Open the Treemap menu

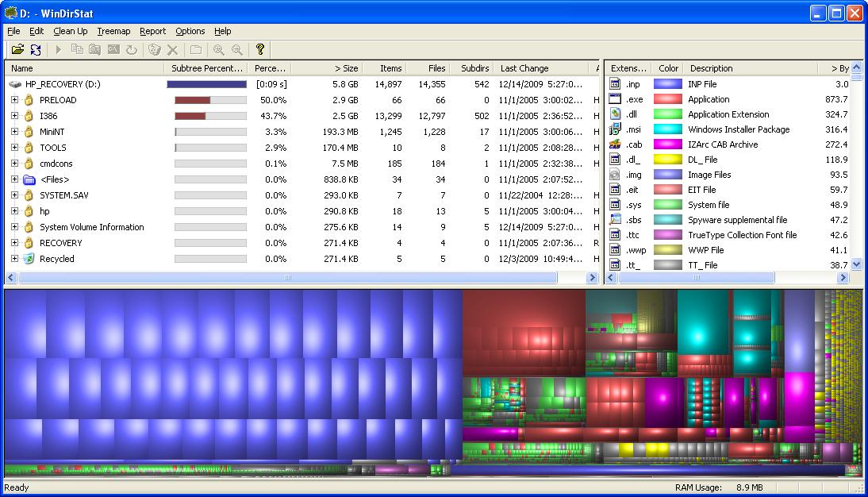[x=113, y=31]
